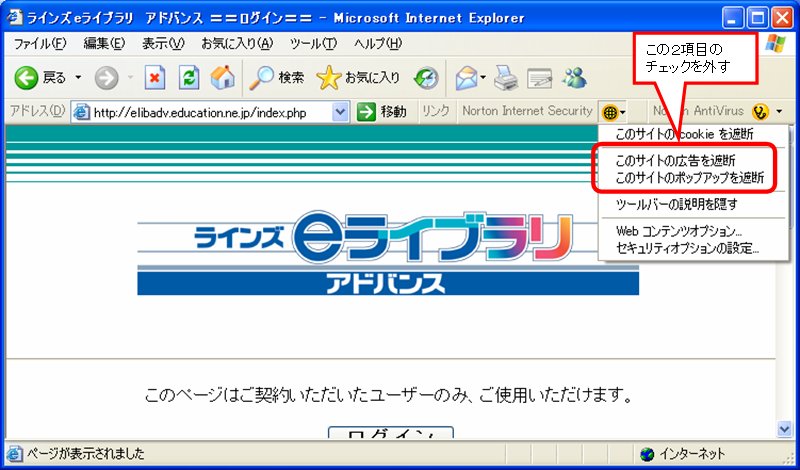Minimize the Internet Explorer window

(x=734, y=18)
